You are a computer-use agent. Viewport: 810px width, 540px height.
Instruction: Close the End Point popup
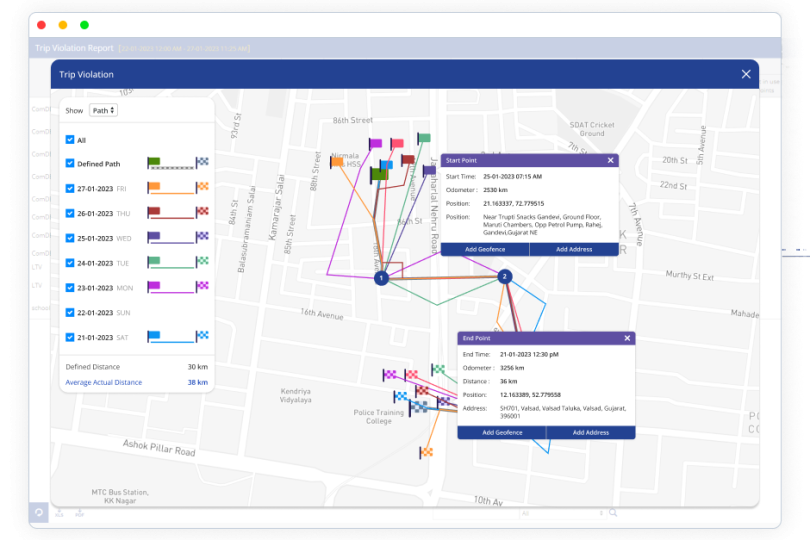(627, 338)
